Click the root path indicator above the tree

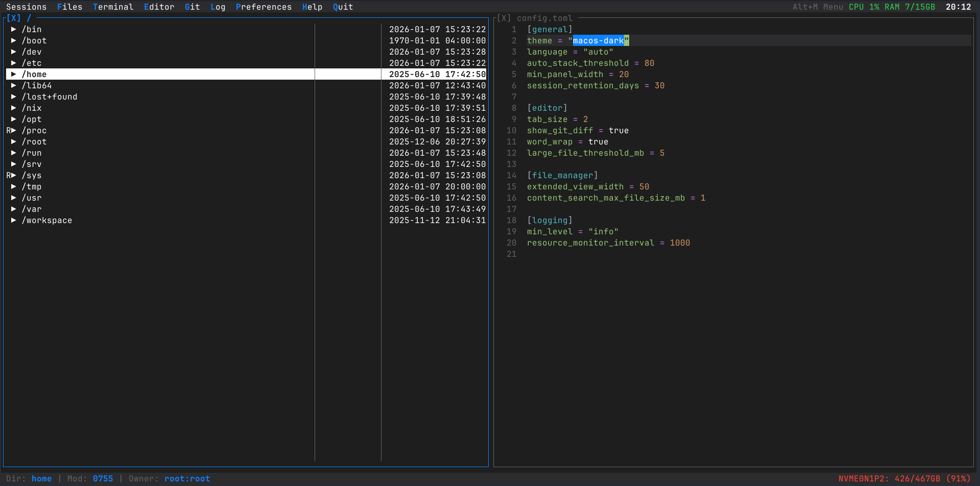click(x=29, y=18)
